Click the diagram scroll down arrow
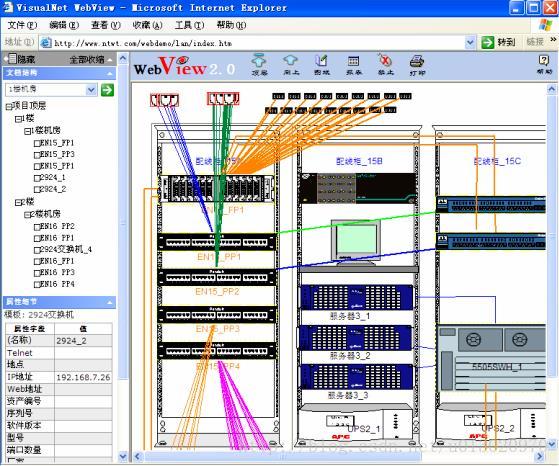 (x=552, y=444)
